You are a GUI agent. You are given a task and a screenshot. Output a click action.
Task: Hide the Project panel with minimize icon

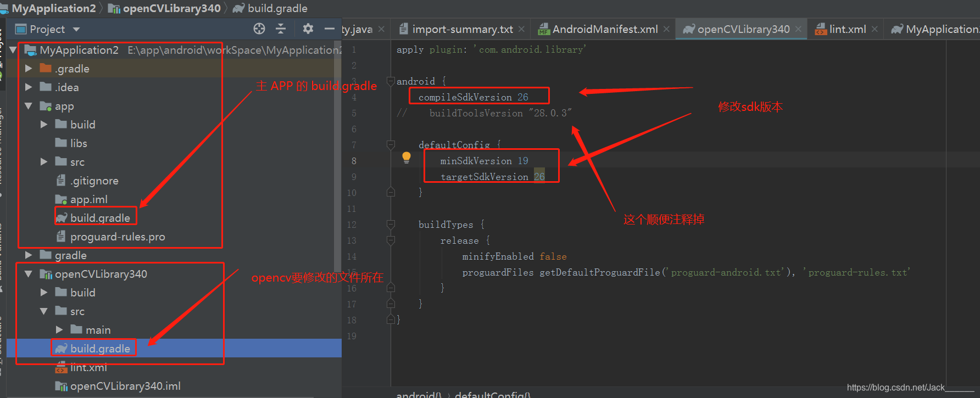point(330,29)
